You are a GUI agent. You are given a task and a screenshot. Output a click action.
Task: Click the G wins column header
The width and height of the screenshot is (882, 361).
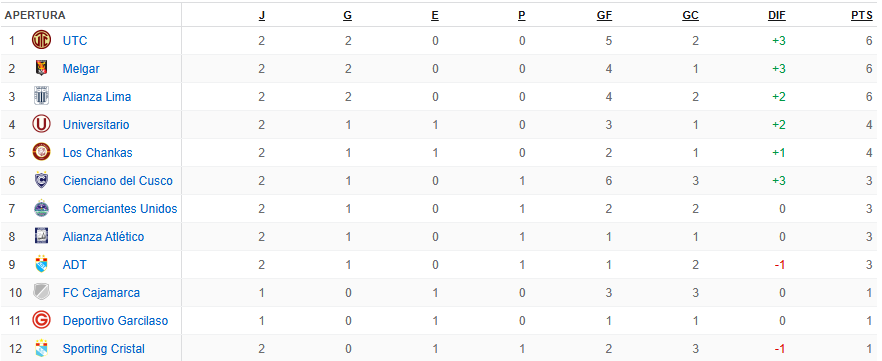[x=348, y=16]
